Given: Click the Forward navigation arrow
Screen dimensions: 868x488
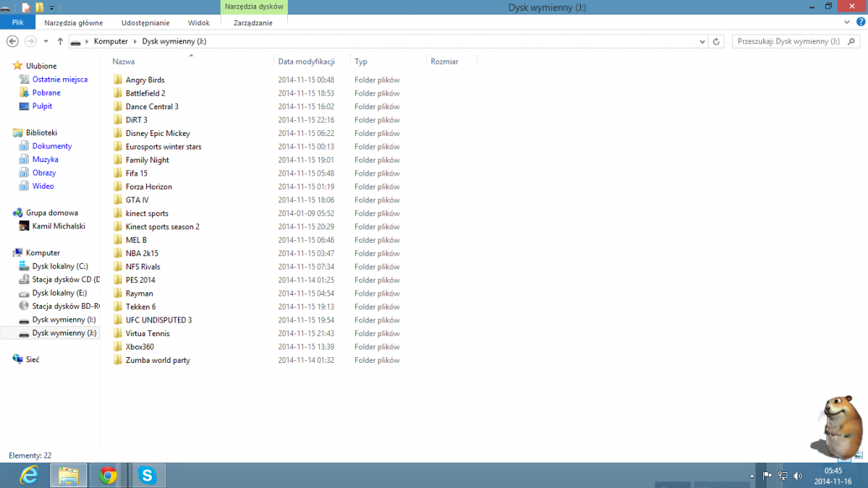Looking at the screenshot, I should [x=30, y=41].
